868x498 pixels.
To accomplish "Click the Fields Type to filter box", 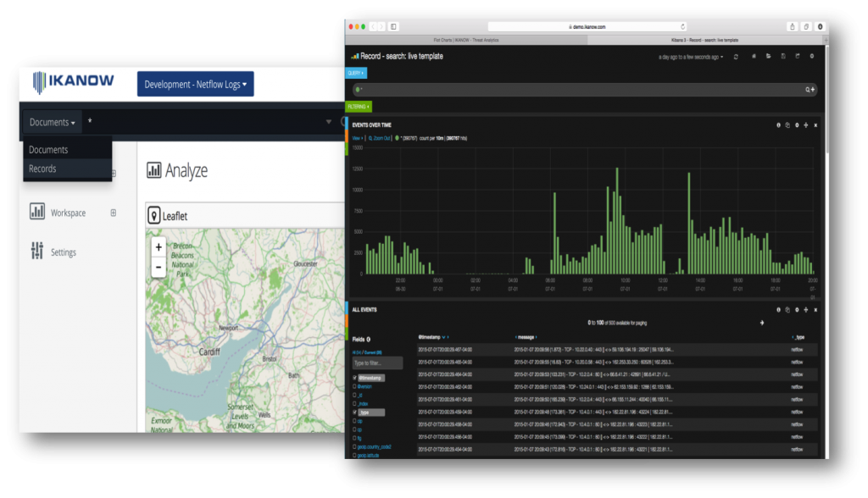I will (x=377, y=363).
